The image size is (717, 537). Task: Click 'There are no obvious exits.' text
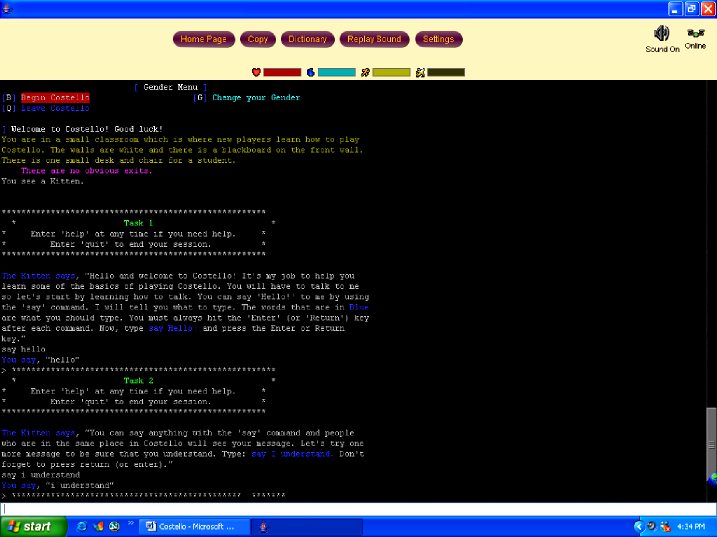(x=86, y=171)
